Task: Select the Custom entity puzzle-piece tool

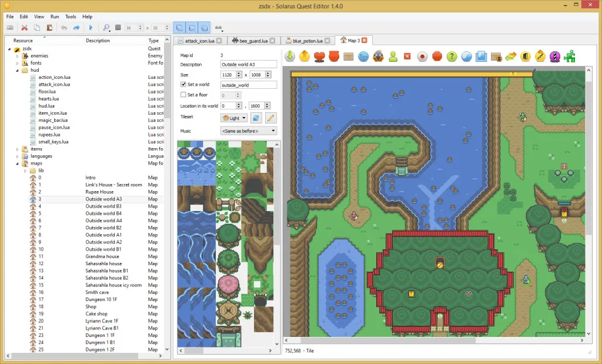Action: pos(569,56)
